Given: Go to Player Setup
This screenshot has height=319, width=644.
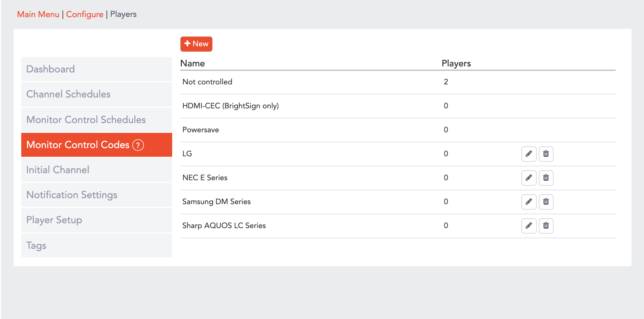Looking at the screenshot, I should coord(97,220).
